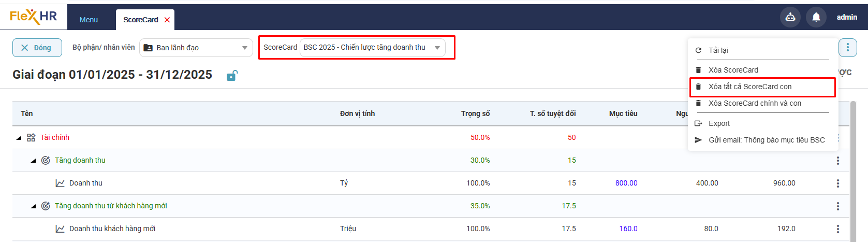The height and width of the screenshot is (242, 868).
Task: Switch to the Menu tab
Action: (89, 20)
